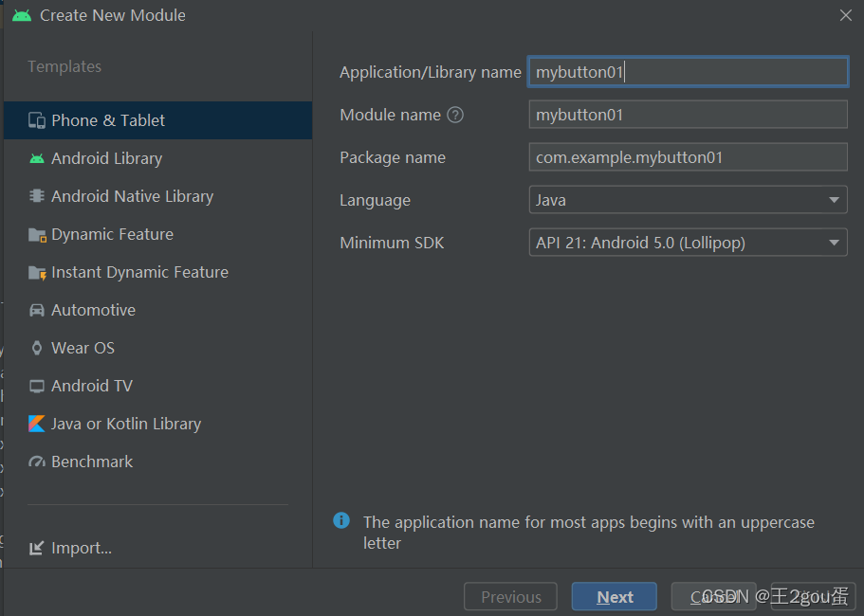Click the Kotlin logo icon
The height and width of the screenshot is (616, 864).
pyautogui.click(x=37, y=424)
